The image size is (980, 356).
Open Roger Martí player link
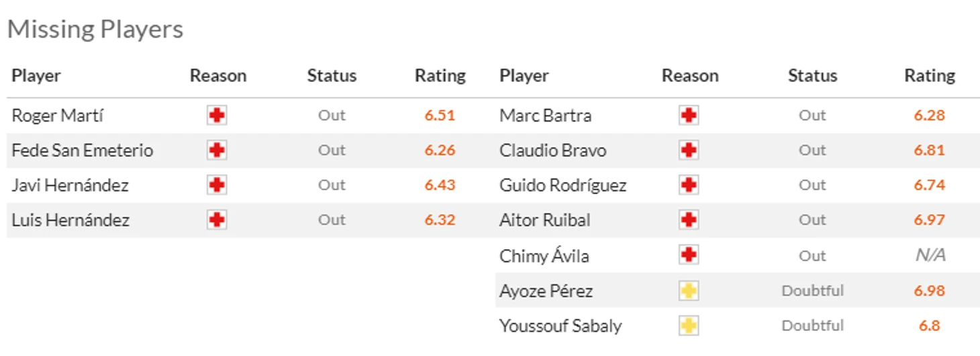pyautogui.click(x=57, y=116)
